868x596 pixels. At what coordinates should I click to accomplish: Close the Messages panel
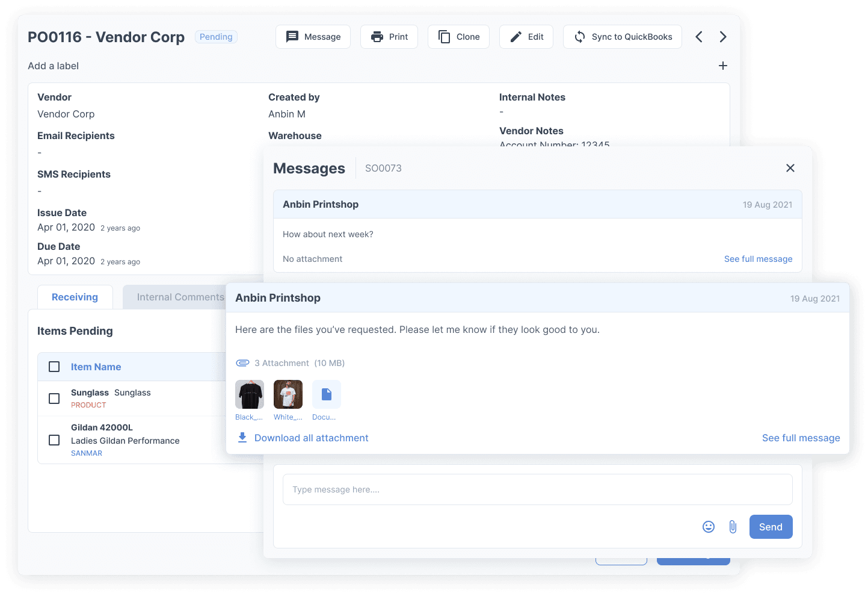click(790, 168)
